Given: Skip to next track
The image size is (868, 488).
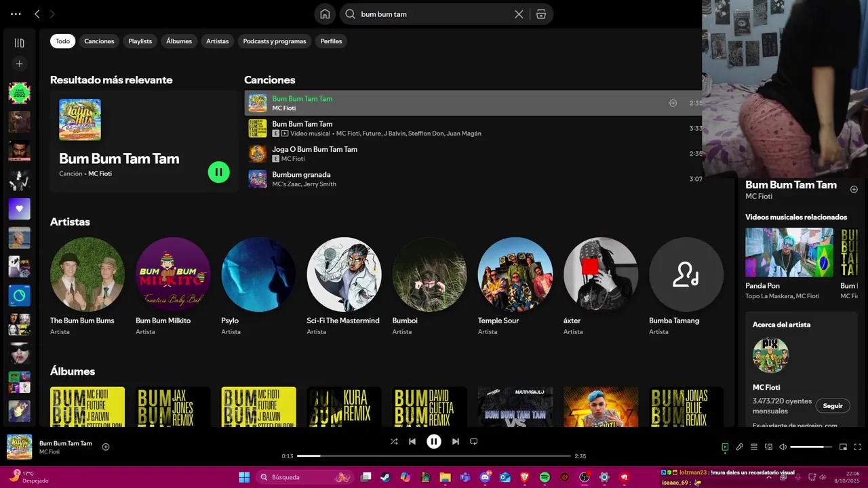Looking at the screenshot, I should coord(456,441).
